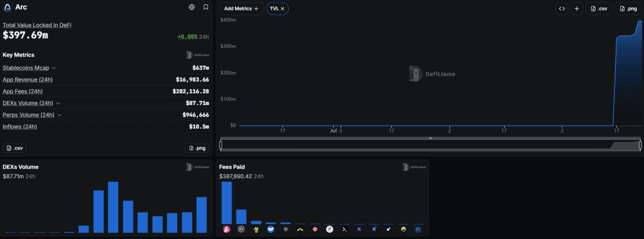The image size is (644, 239).
Task: Click the Jul label on the chart axis
Action: coord(333,131)
